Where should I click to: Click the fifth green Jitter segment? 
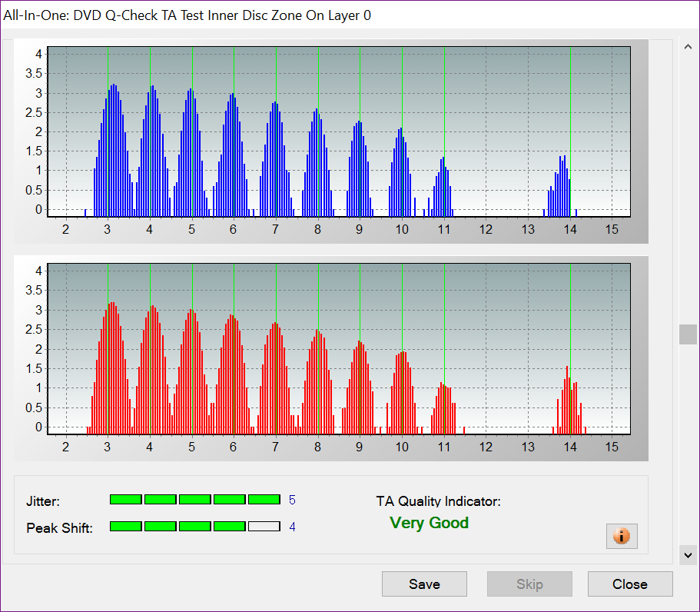click(264, 500)
